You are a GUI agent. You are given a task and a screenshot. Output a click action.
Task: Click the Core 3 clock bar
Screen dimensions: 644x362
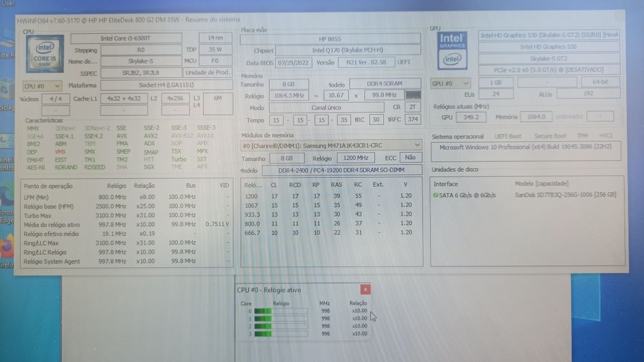pyautogui.click(x=281, y=334)
